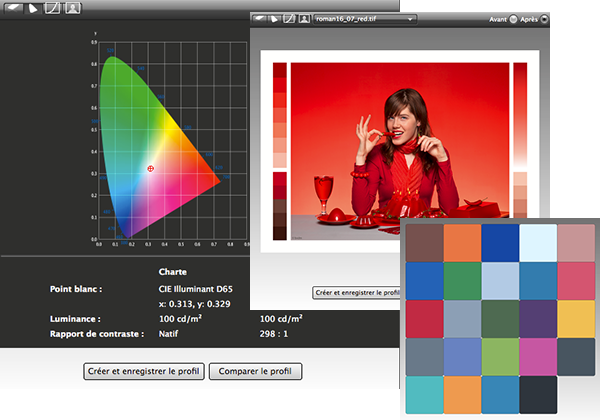Click the Natif contrast value
Screen dimensions: 600x420
(168, 334)
